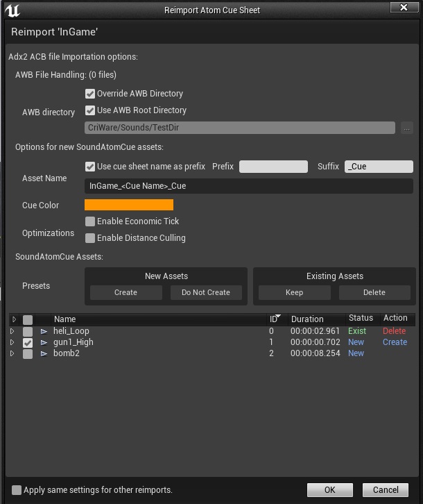
Task: Apply Keep preset for existing assets
Action: point(295,292)
